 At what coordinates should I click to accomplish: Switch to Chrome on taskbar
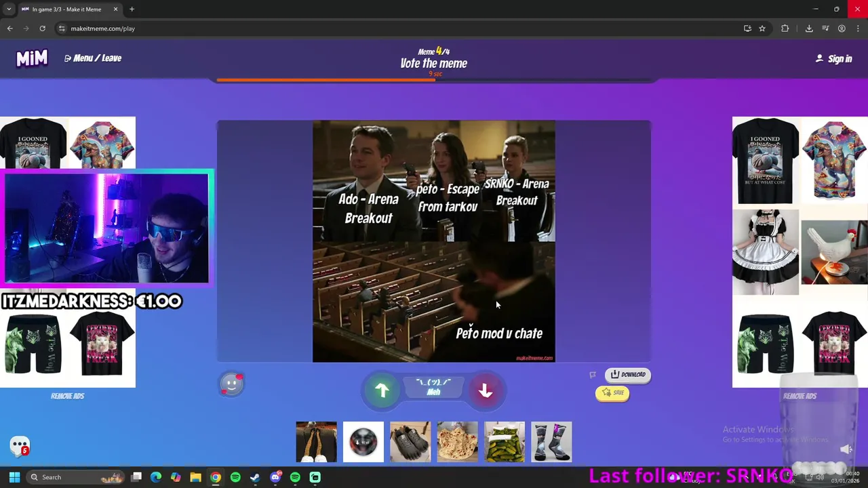pos(215,477)
